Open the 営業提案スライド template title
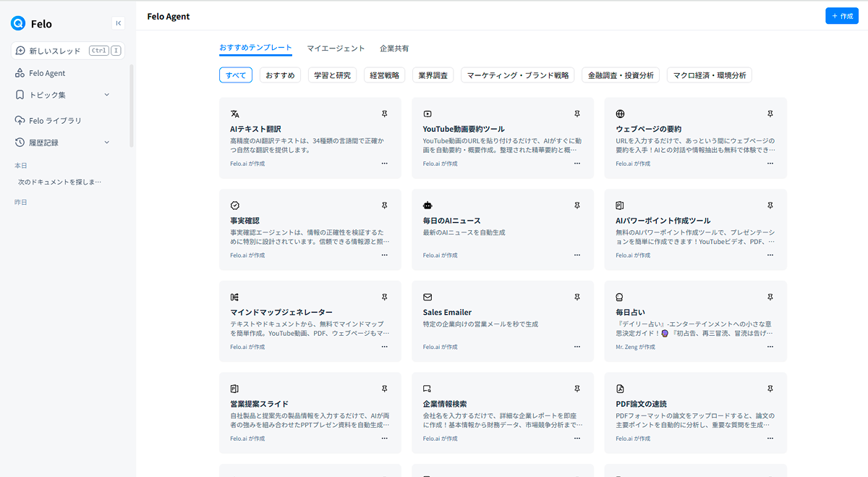This screenshot has height=477, width=868. (x=259, y=404)
